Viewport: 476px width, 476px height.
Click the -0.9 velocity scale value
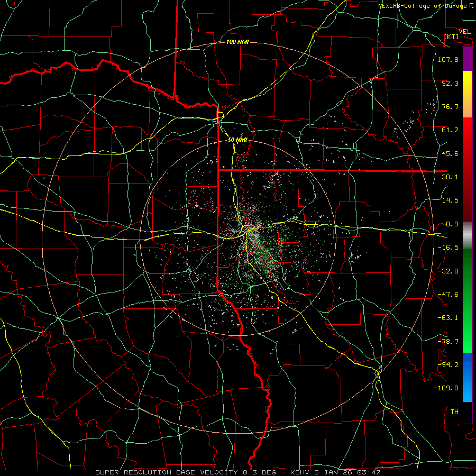pos(450,224)
